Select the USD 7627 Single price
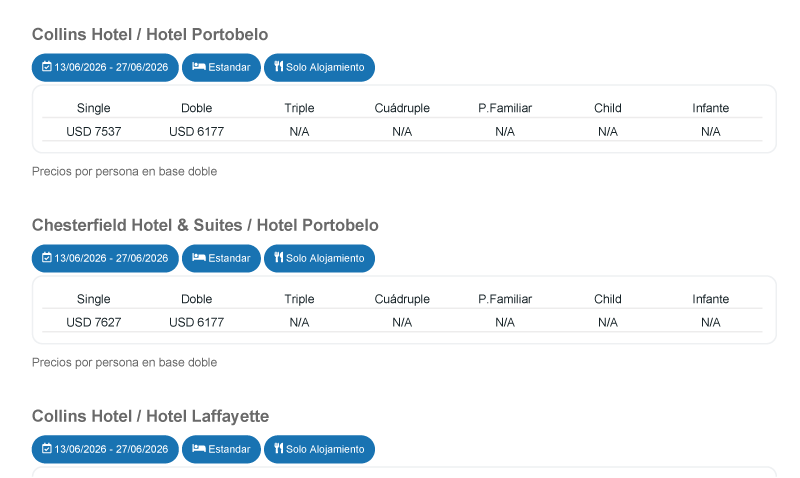The image size is (800, 478). (x=94, y=322)
